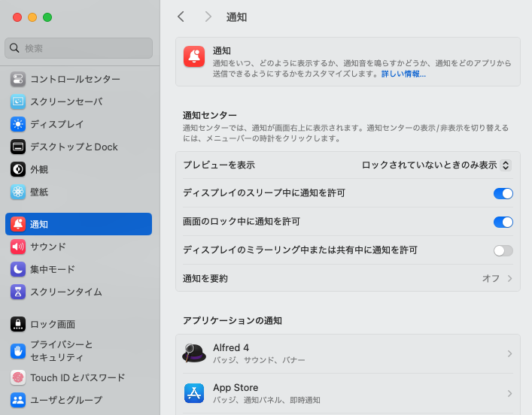Image resolution: width=532 pixels, height=415 pixels.
Task: Click the 検索 search field
Action: point(79,48)
